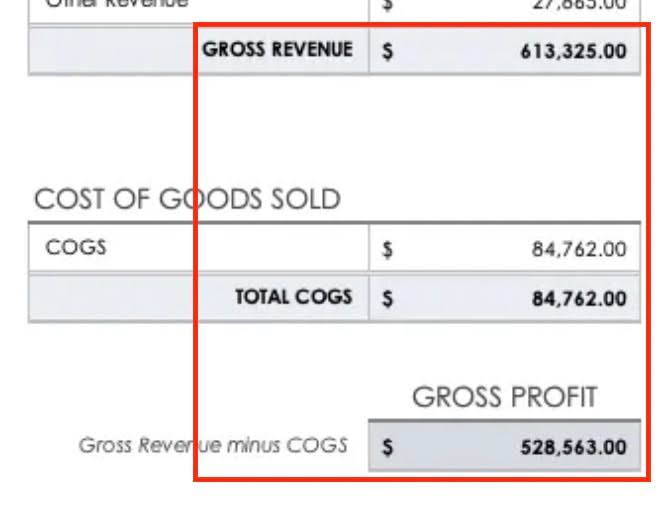Screen dimensions: 666x514
Task: Click the dollar sign in TOTAL COGS row
Action: [388, 298]
